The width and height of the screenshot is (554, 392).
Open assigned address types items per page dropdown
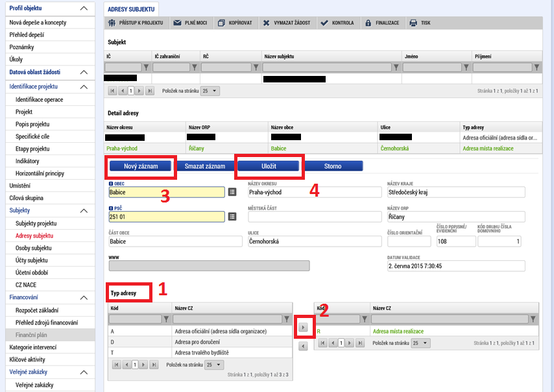(x=420, y=343)
